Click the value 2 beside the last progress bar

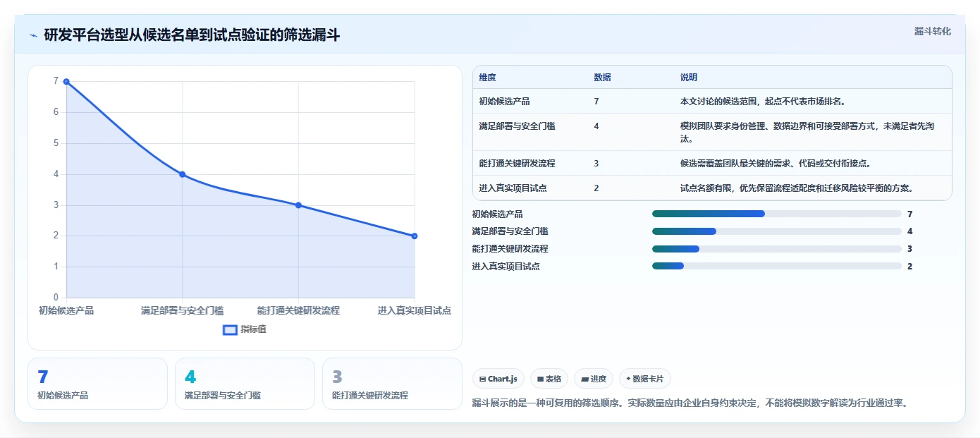910,267
